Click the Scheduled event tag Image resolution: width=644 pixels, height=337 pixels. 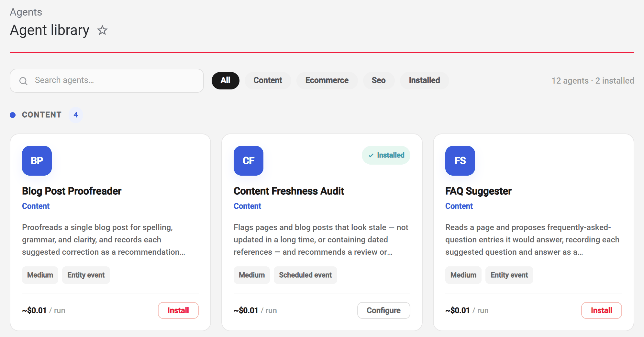coord(305,275)
